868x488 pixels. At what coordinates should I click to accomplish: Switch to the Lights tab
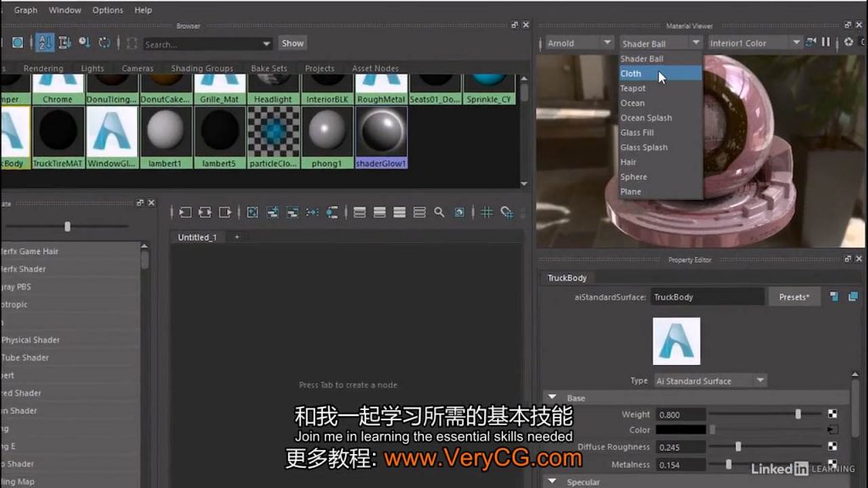tap(92, 68)
